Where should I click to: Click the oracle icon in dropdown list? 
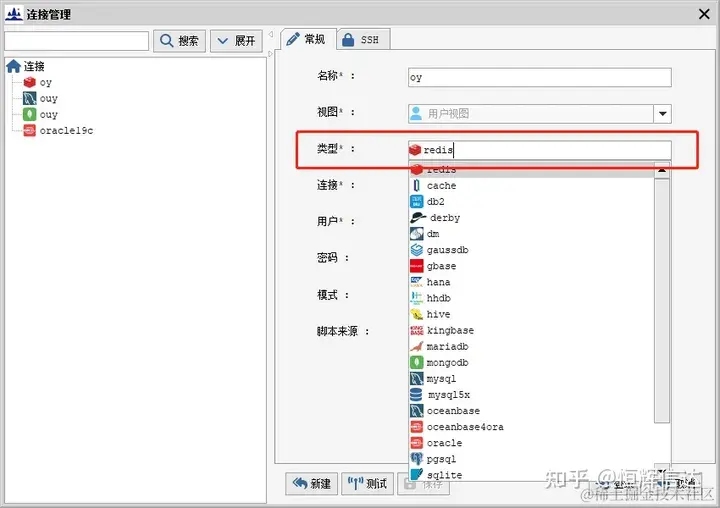coord(416,443)
